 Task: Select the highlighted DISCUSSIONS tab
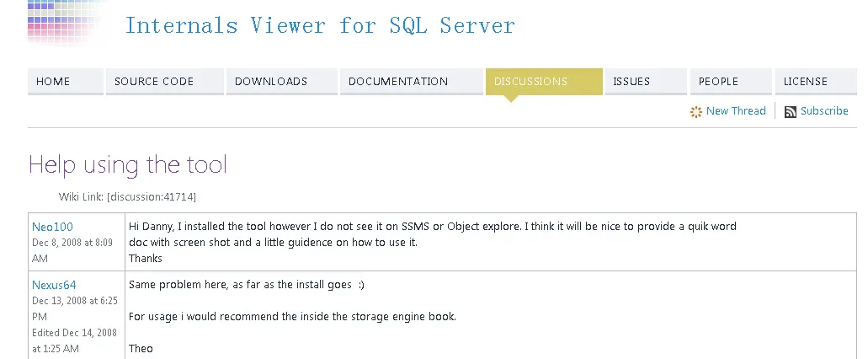[530, 82]
